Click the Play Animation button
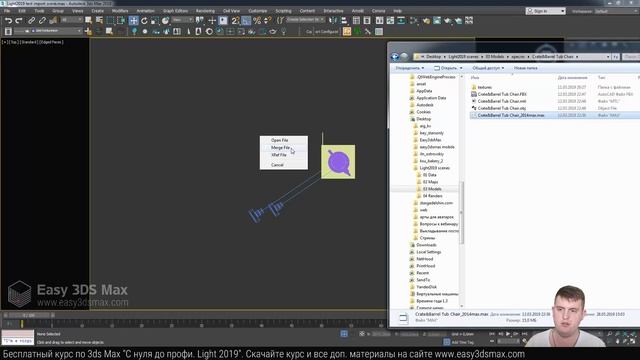640x360 pixels. pyautogui.click(x=508, y=334)
